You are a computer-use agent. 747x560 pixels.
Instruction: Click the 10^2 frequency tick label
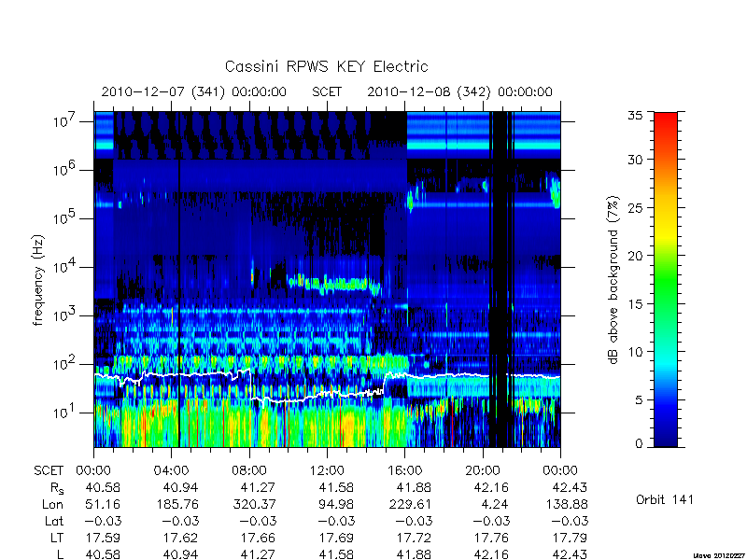[x=66, y=364]
